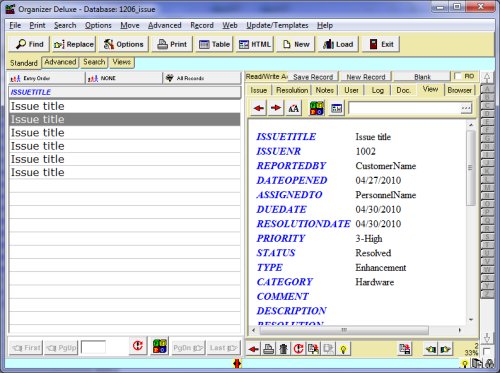Open the Replace tool
The image size is (500, 373).
[74, 44]
